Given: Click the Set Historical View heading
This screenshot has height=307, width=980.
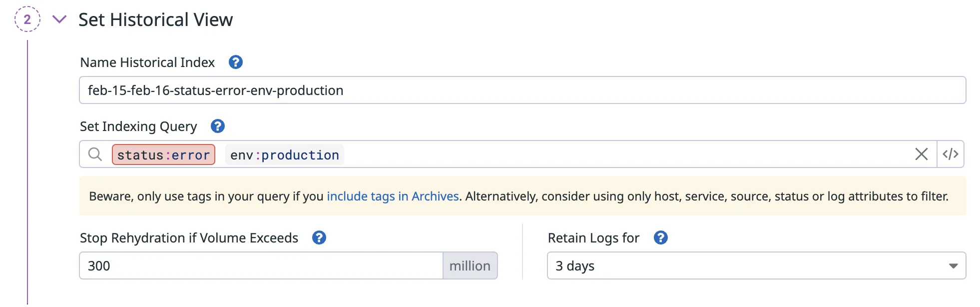Looking at the screenshot, I should pos(155,20).
